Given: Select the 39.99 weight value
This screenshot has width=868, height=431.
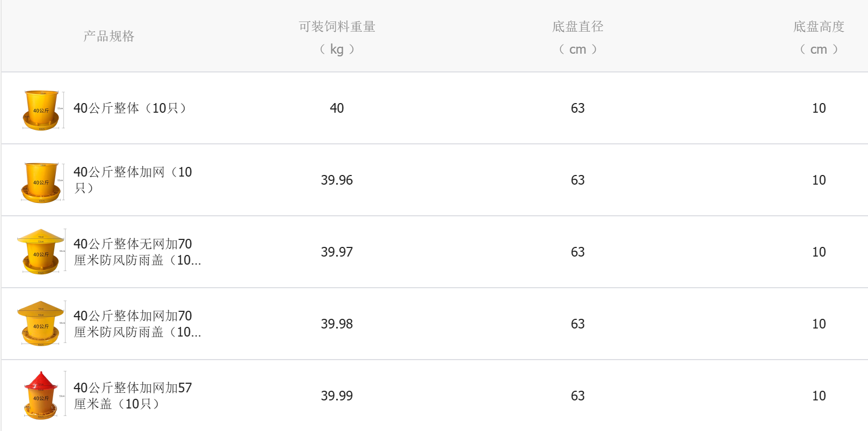Looking at the screenshot, I should coord(337,396).
